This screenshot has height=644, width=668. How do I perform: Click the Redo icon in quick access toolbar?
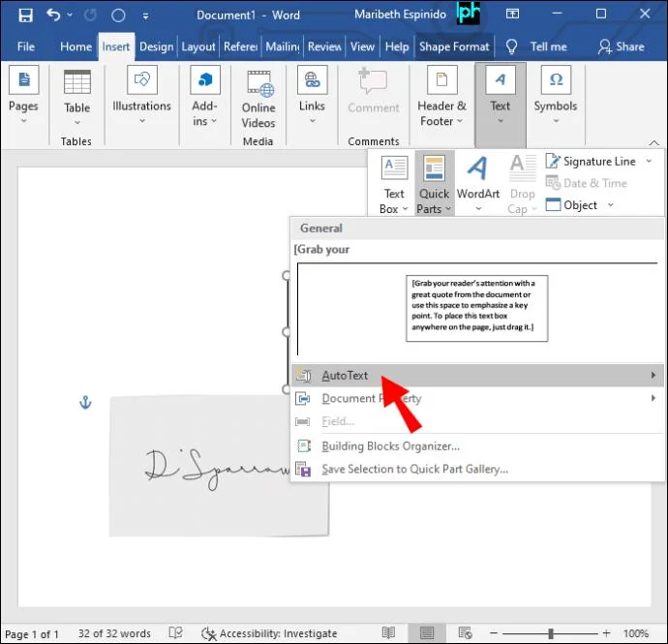(90, 15)
